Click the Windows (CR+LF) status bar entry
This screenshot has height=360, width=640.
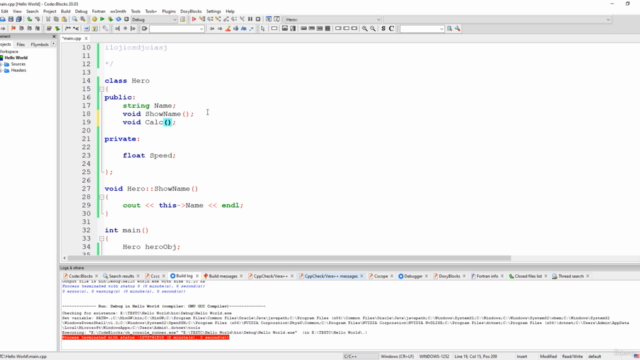tap(397, 356)
